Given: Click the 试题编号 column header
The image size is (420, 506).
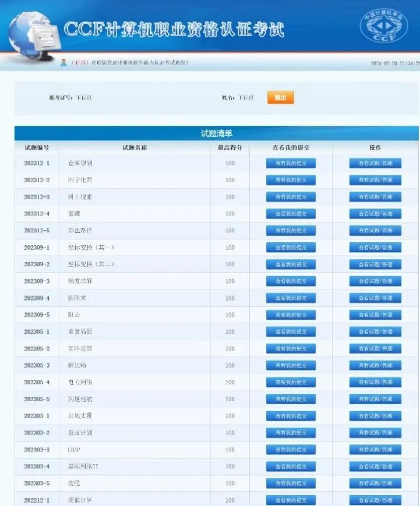Looking at the screenshot, I should point(37,147).
